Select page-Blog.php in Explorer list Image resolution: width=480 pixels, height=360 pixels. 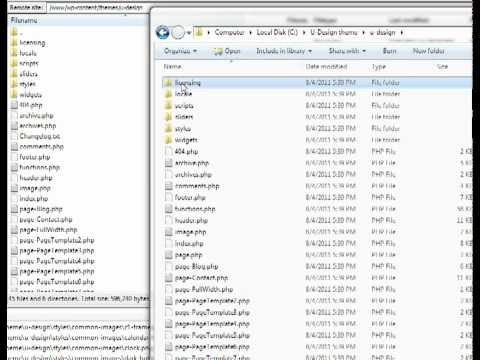[x=196, y=267]
